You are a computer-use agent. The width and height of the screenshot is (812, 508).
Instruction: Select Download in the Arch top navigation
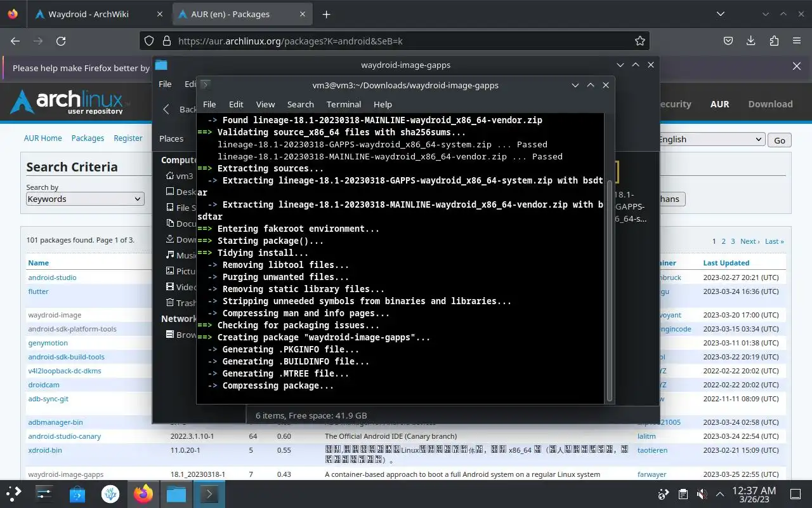coord(770,104)
